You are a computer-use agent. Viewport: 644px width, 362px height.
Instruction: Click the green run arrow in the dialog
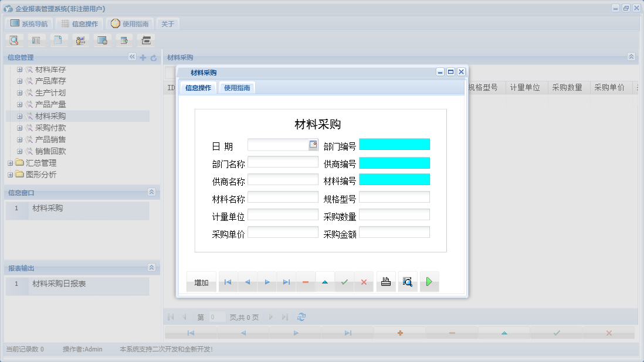click(429, 282)
